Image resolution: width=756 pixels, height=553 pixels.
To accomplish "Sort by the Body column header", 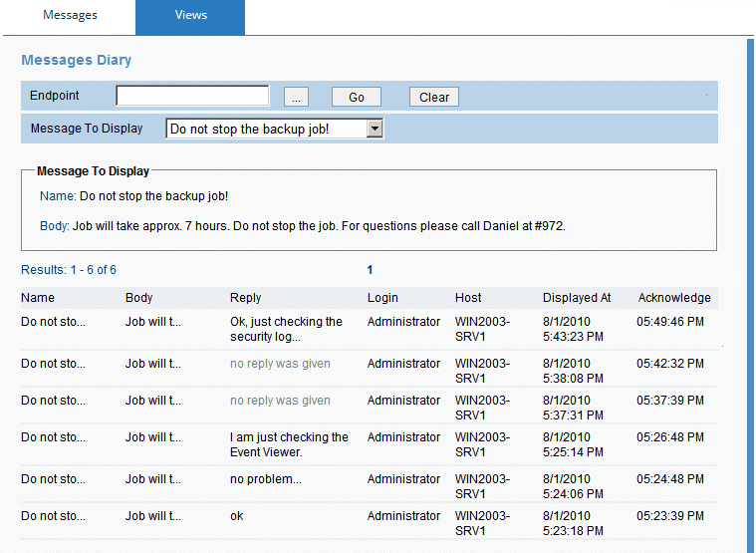I will (x=139, y=298).
